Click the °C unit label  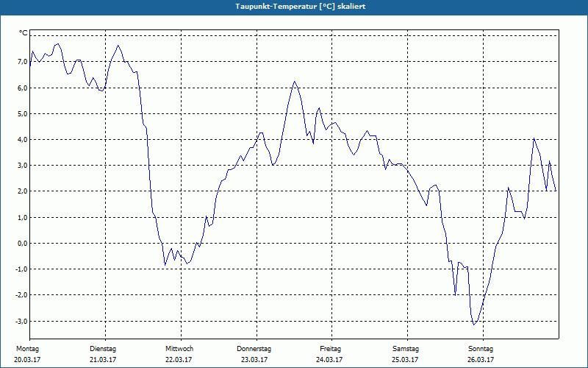pyautogui.click(x=24, y=33)
